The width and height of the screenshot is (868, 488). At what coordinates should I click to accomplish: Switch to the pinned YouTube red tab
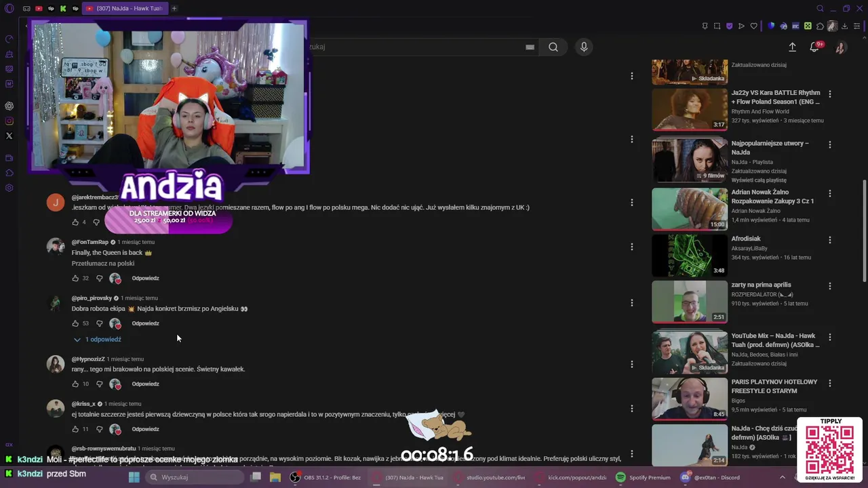coord(39,9)
